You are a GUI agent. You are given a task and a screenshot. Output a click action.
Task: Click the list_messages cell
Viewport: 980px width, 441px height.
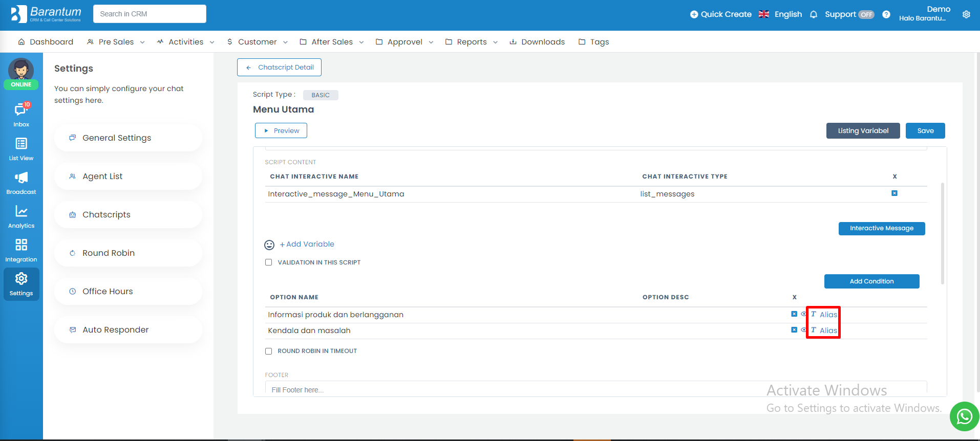tap(667, 194)
